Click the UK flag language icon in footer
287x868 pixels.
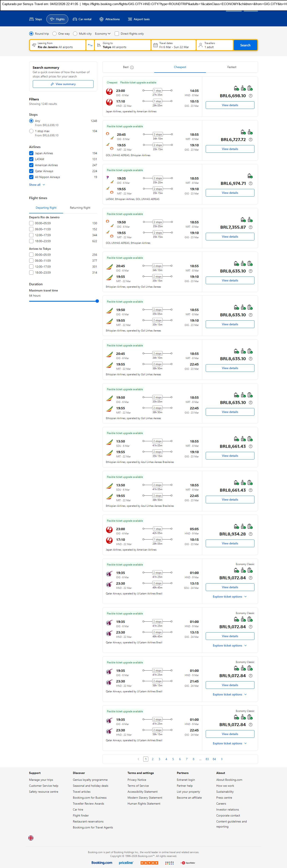(x=31, y=838)
